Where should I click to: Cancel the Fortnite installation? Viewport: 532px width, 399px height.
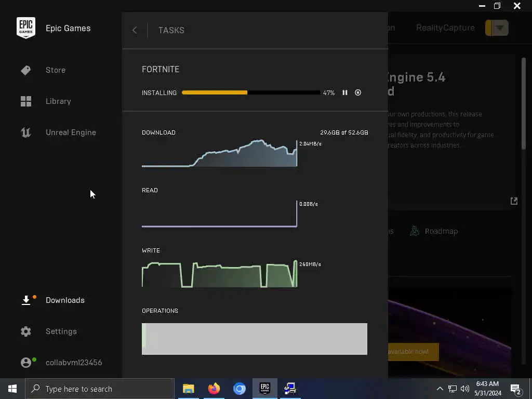(358, 92)
